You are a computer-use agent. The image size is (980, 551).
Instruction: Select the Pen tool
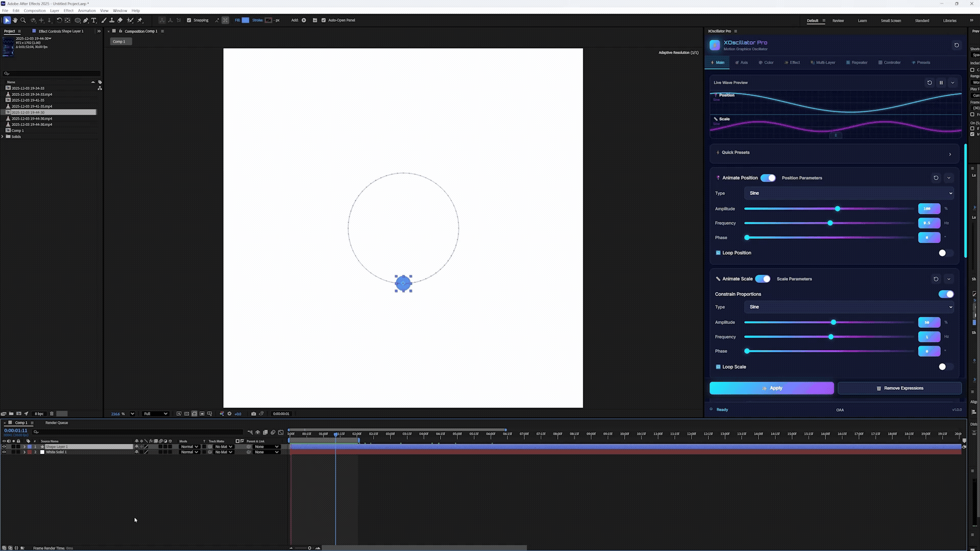pyautogui.click(x=86, y=20)
